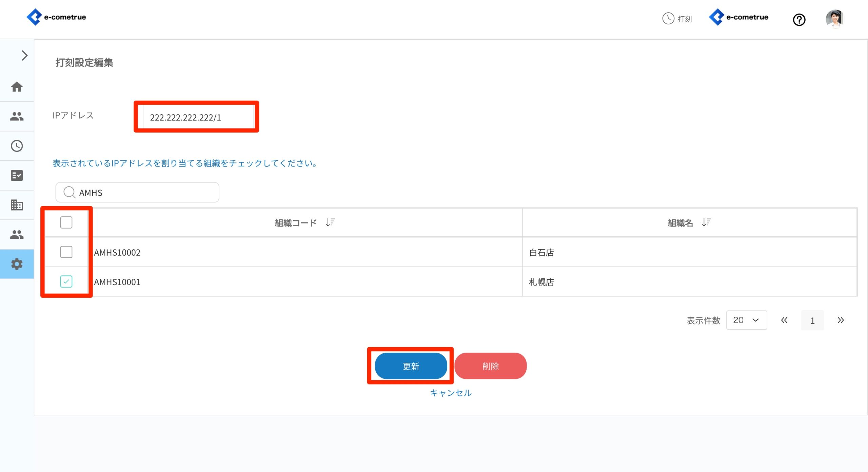This screenshot has width=868, height=472.
Task: Open the checklist approval icon in sidebar
Action: [x=17, y=175]
